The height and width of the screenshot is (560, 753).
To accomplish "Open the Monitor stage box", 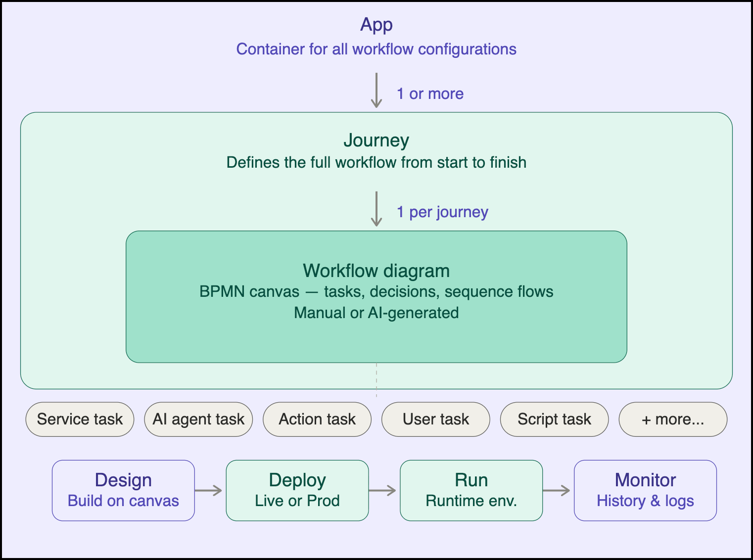I will tap(646, 491).
